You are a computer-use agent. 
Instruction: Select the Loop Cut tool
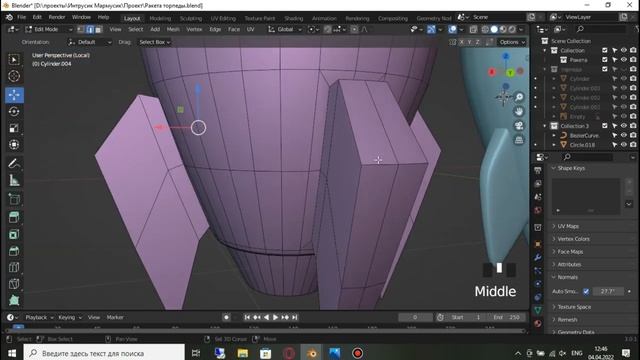14,267
